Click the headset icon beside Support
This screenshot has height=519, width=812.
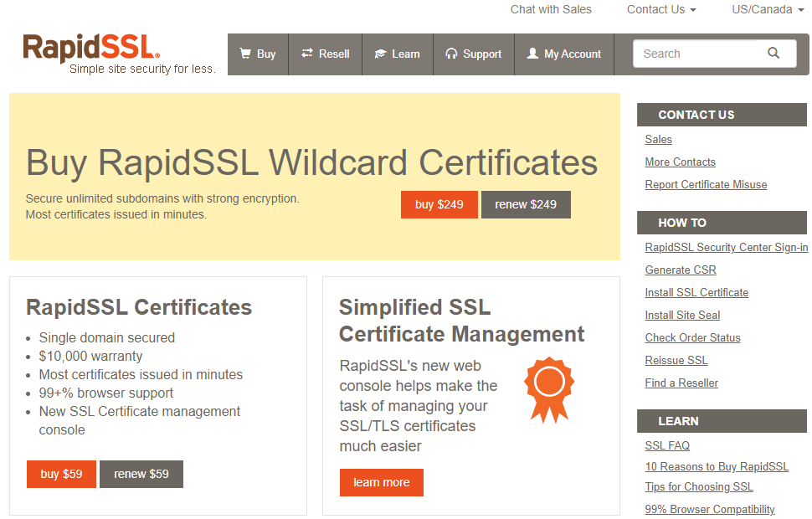[451, 54]
